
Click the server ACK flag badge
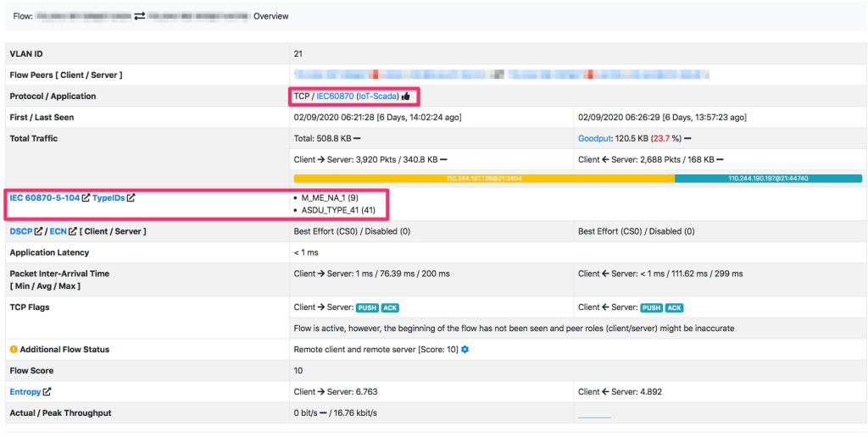tap(675, 307)
